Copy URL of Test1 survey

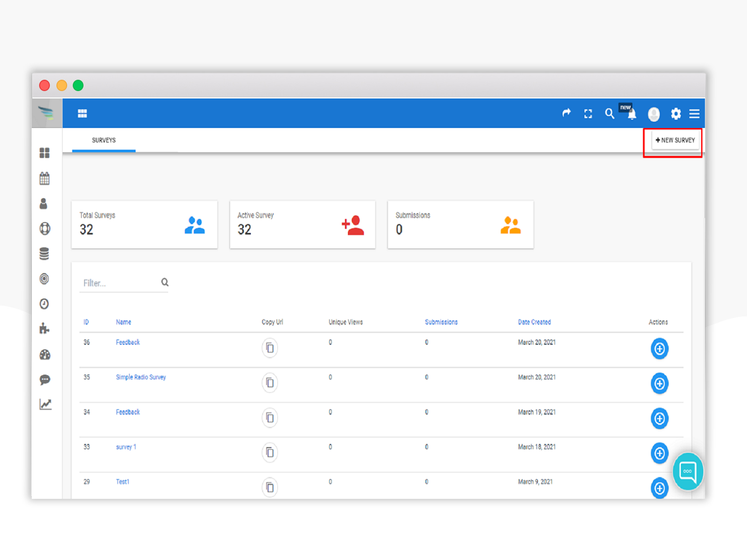click(270, 487)
